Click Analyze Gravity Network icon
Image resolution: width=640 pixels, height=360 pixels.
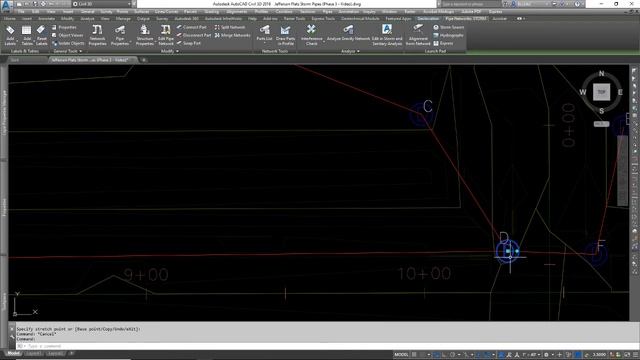[348, 33]
